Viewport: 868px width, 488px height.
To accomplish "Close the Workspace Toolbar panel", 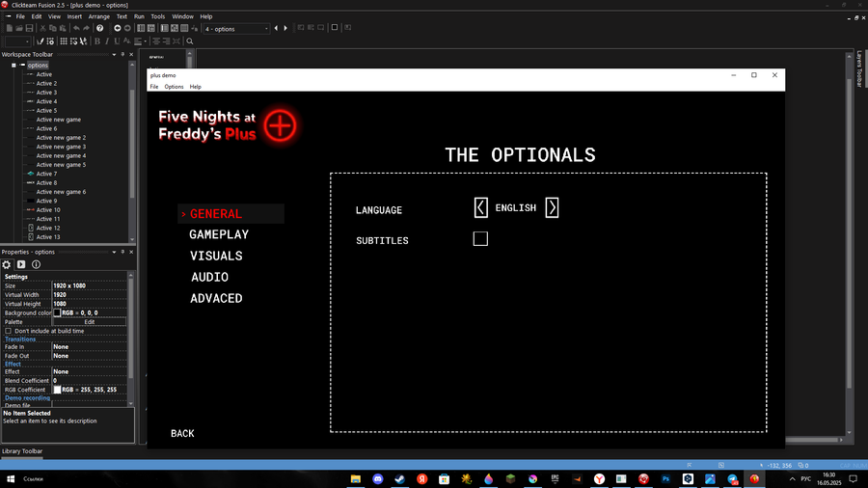I will click(131, 55).
